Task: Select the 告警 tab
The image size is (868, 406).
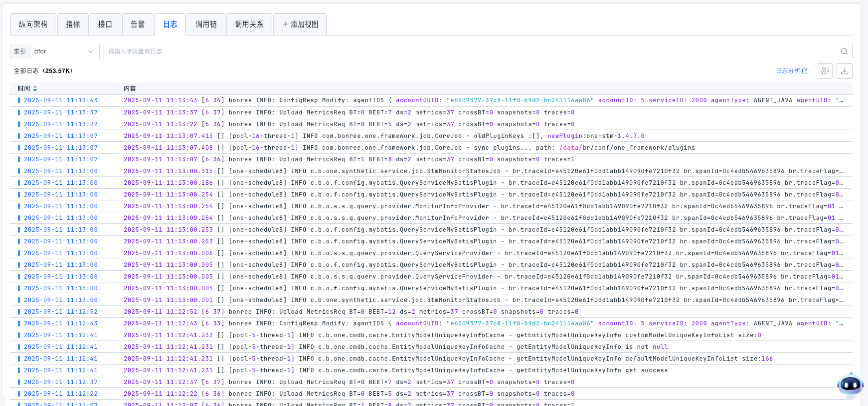Action: (138, 24)
